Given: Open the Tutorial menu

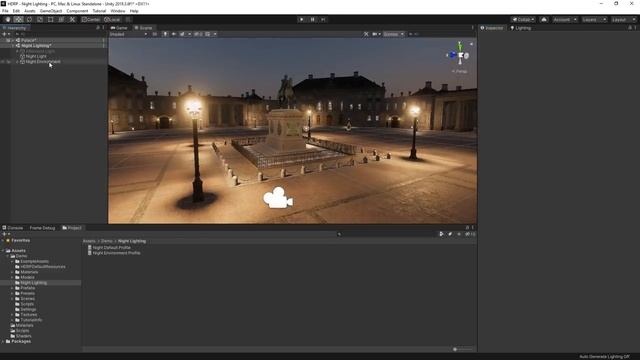Looking at the screenshot, I should 99,11.
